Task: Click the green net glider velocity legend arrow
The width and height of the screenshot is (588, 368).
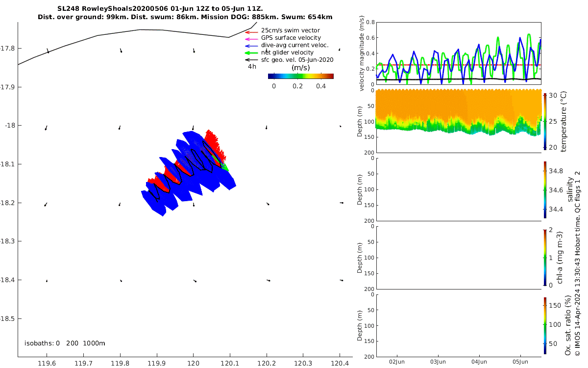Action: (251, 53)
